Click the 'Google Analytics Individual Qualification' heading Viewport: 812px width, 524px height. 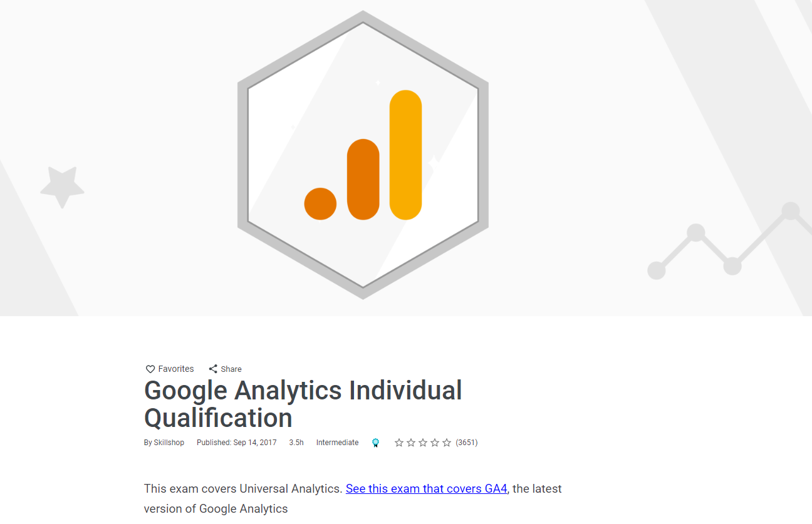pos(303,404)
